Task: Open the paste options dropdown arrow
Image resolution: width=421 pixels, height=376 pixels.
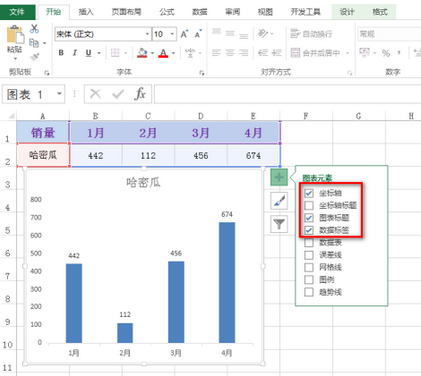Action: (x=15, y=58)
